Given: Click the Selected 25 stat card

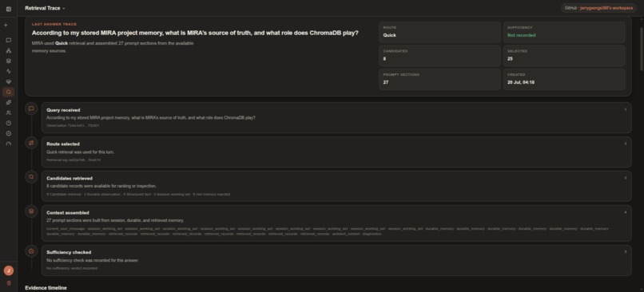Looking at the screenshot, I should [x=564, y=56].
